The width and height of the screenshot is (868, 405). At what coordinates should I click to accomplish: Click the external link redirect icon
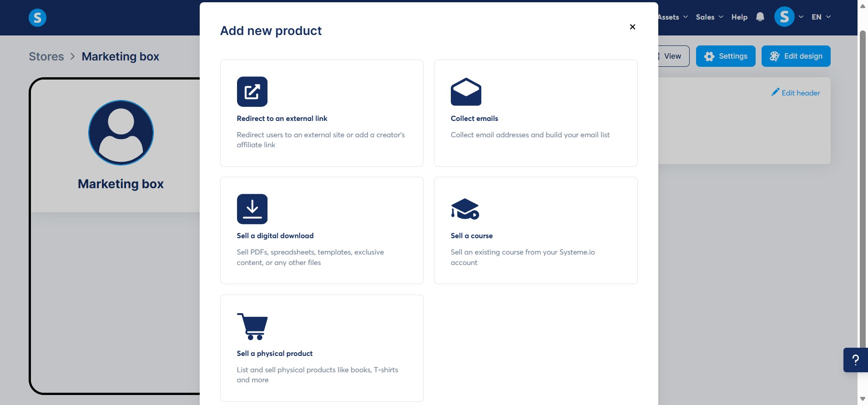pos(252,91)
